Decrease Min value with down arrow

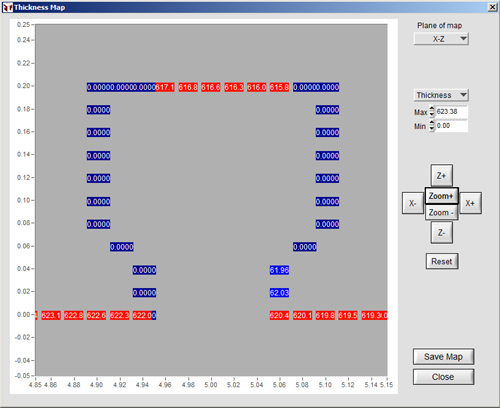click(432, 128)
